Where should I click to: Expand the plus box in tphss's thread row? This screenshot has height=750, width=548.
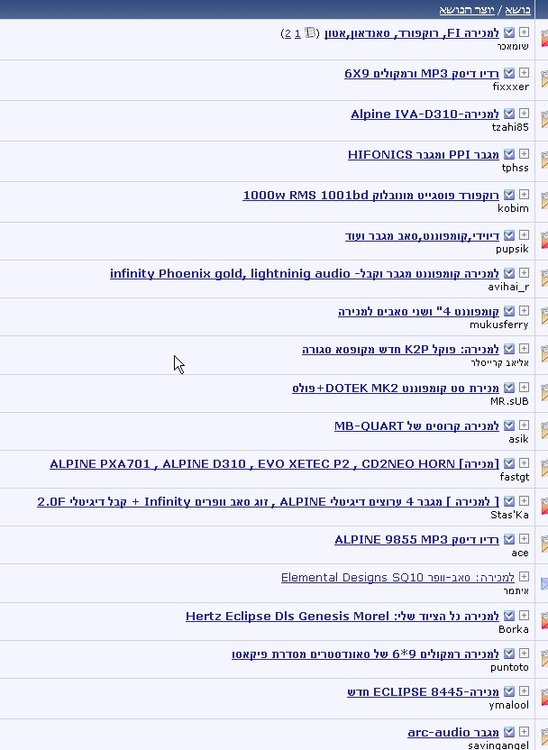[524, 154]
